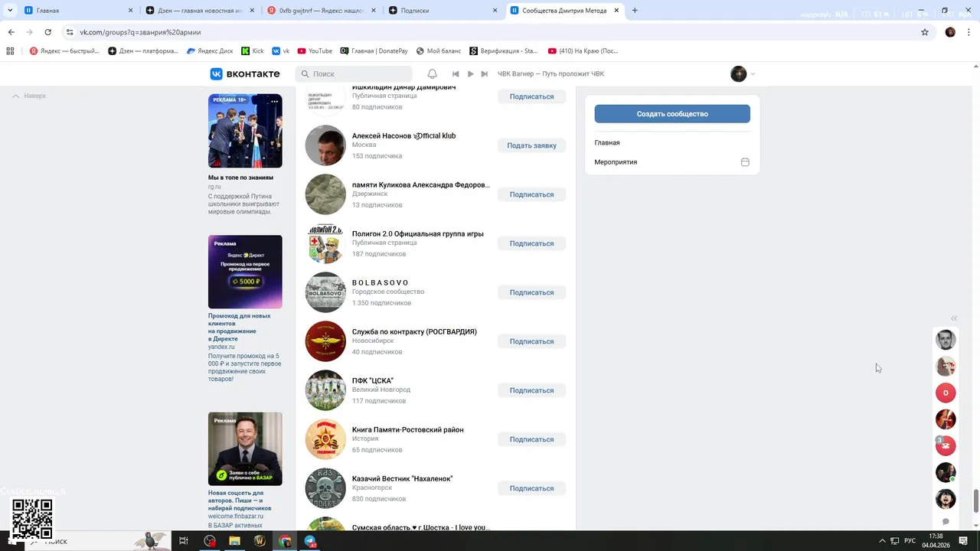Viewport: 980px width, 551px height.
Task: Open profile menu dropdown arrow
Action: click(x=753, y=74)
